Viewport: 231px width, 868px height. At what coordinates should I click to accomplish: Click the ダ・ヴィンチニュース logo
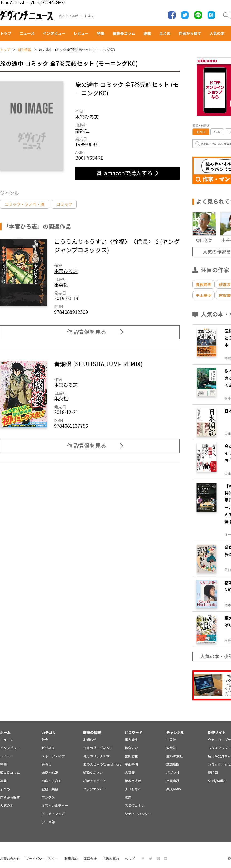pos(26,16)
